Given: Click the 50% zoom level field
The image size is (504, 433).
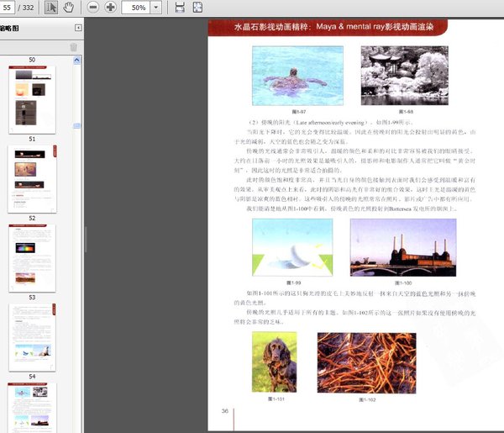Looking at the screenshot, I should pos(137,8).
